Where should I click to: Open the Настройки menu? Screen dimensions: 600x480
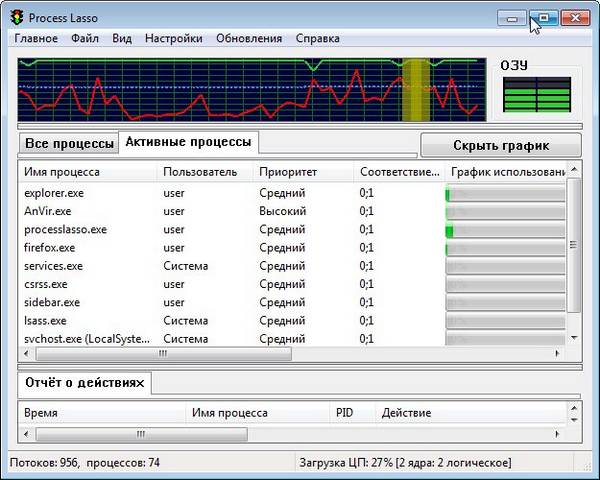click(x=173, y=39)
